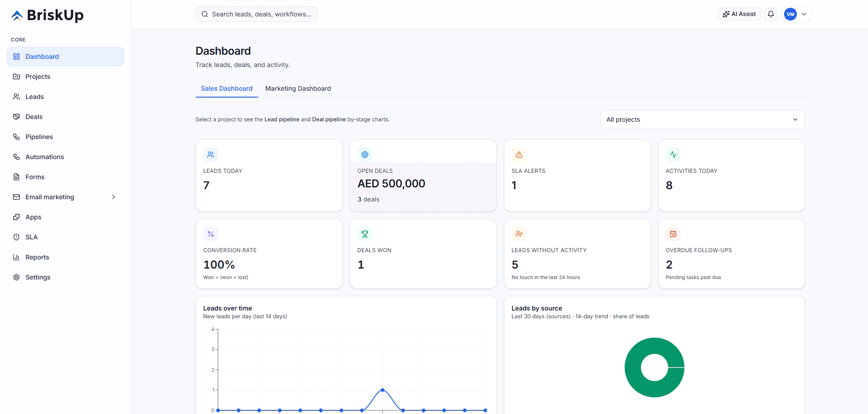Expand the Email marketing submenu chevron
This screenshot has height=414, width=868.
coord(114,197)
